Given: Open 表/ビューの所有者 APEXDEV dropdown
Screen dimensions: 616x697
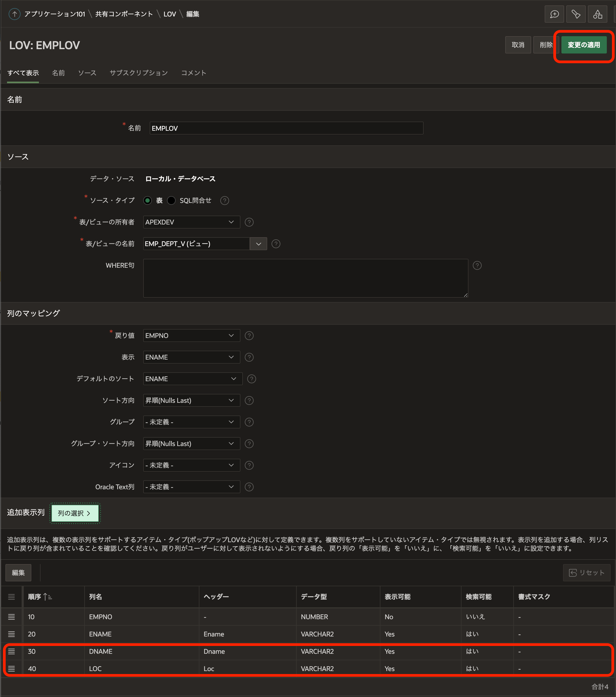Looking at the screenshot, I should click(x=192, y=222).
